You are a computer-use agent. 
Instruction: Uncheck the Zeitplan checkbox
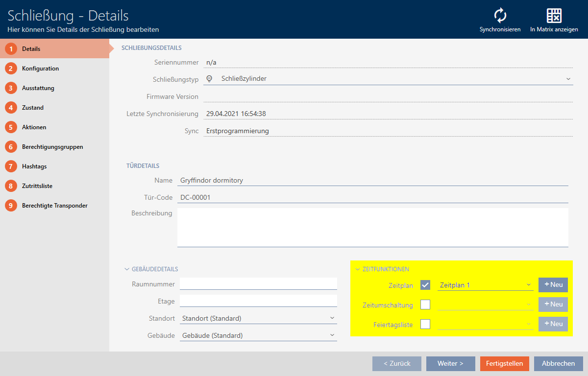[x=425, y=285]
